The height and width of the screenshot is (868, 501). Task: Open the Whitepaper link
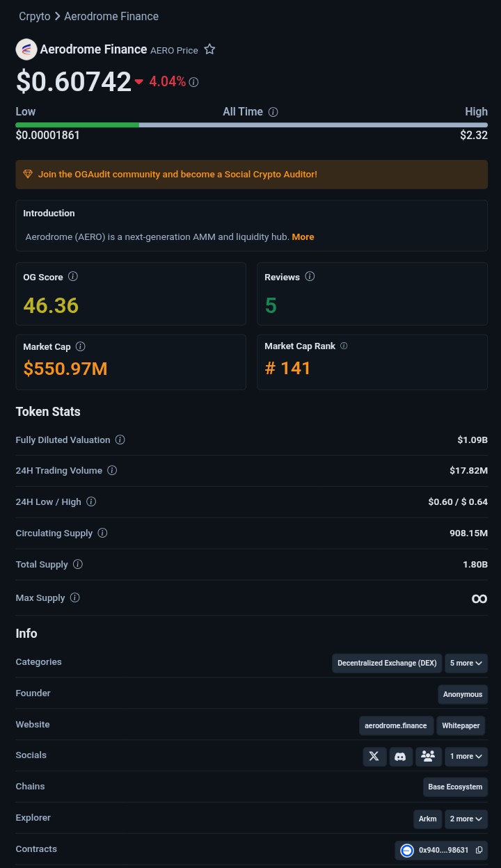[x=461, y=725]
